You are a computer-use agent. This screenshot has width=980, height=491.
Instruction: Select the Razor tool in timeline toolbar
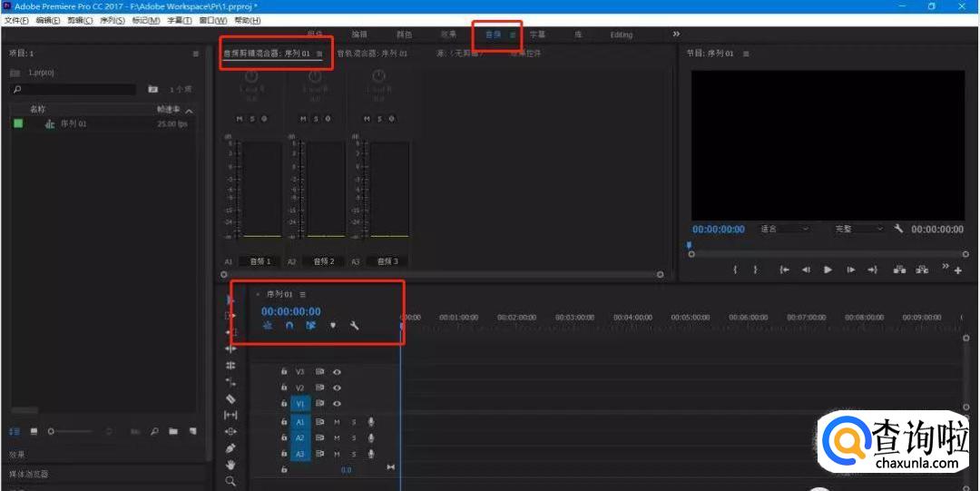[x=230, y=398]
